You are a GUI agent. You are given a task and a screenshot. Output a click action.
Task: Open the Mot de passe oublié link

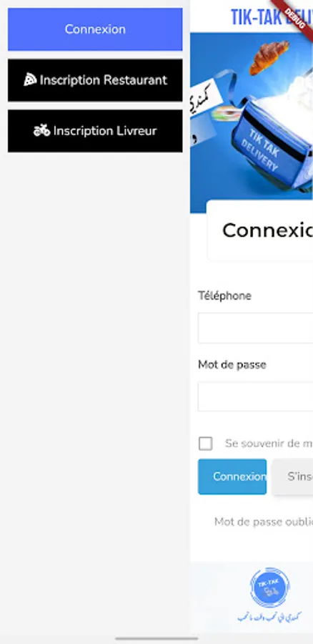coord(264,522)
